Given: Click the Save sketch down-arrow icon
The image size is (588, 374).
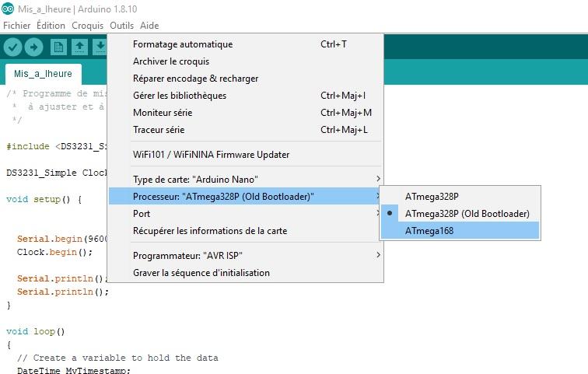Looking at the screenshot, I should pyautogui.click(x=100, y=47).
